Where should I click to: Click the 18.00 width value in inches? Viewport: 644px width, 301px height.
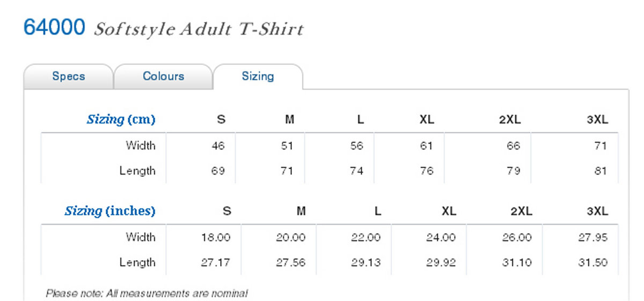coord(216,237)
